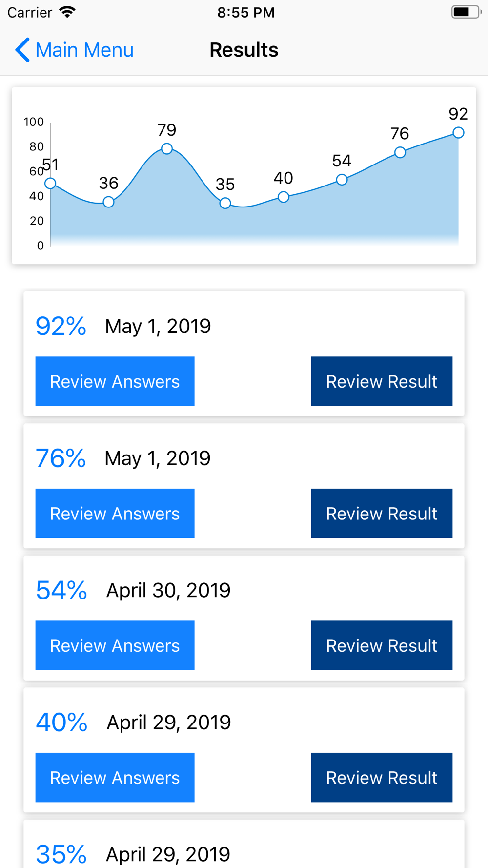This screenshot has width=488, height=868.
Task: Go back to Main Menu
Action: coord(74,50)
